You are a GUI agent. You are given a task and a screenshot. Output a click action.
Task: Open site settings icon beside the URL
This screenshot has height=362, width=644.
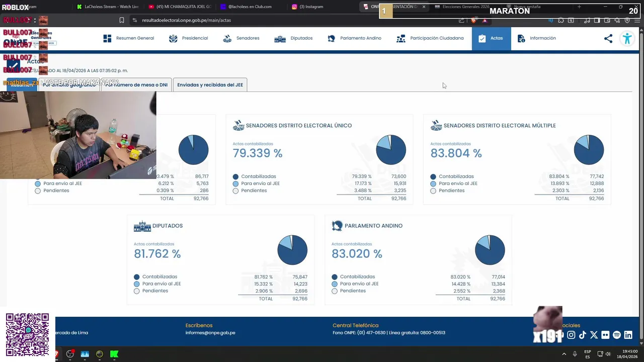tap(134, 20)
